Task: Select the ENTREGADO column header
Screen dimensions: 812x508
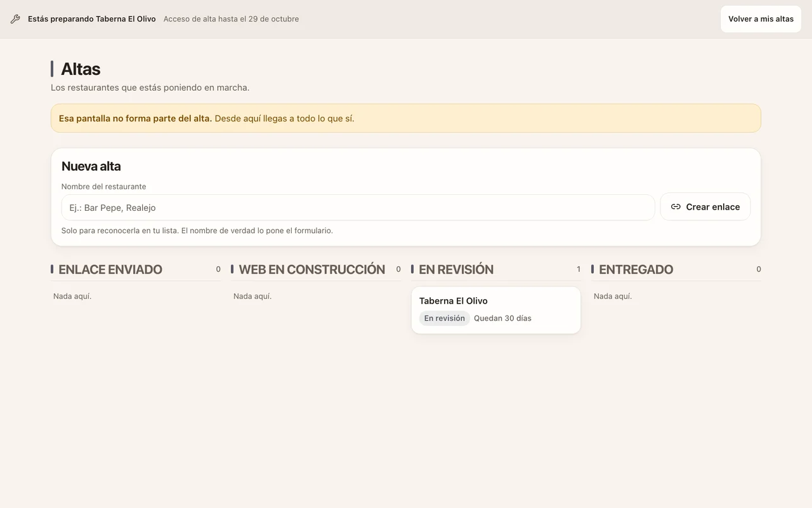Action: point(636,269)
